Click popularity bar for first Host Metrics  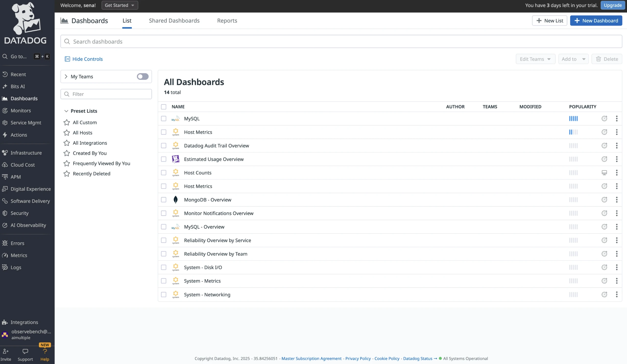click(x=573, y=132)
